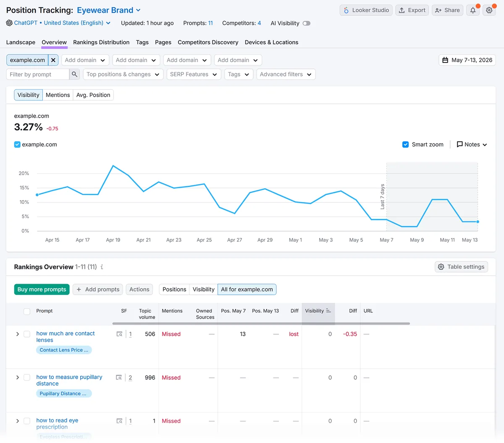504x443 pixels.
Task: Check the 'how much are contact lenses' row checkbox
Action: pyautogui.click(x=27, y=334)
